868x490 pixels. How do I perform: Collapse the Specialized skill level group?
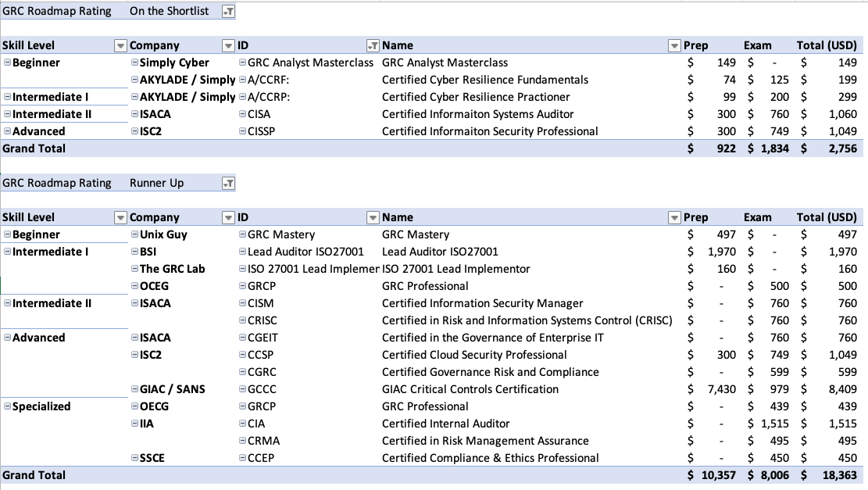7,406
